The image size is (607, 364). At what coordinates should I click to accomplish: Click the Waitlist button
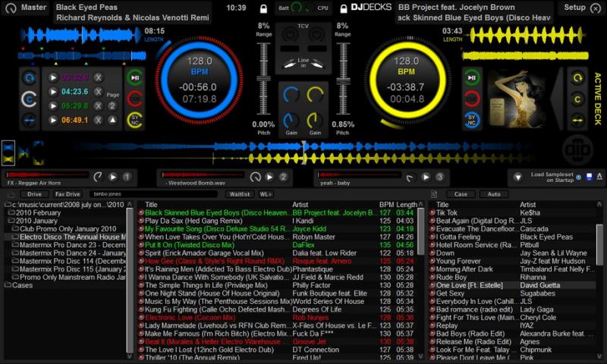240,194
